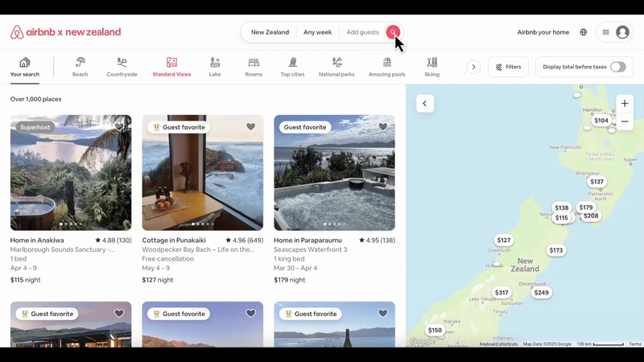Image resolution: width=644 pixels, height=362 pixels.
Task: Click the map Keyboard shortcuts link
Action: pos(498,344)
